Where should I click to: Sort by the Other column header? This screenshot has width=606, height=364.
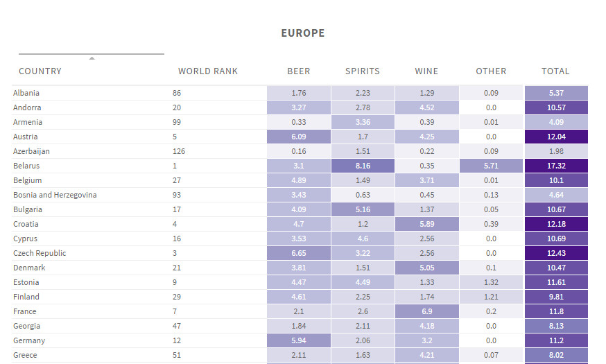click(491, 71)
